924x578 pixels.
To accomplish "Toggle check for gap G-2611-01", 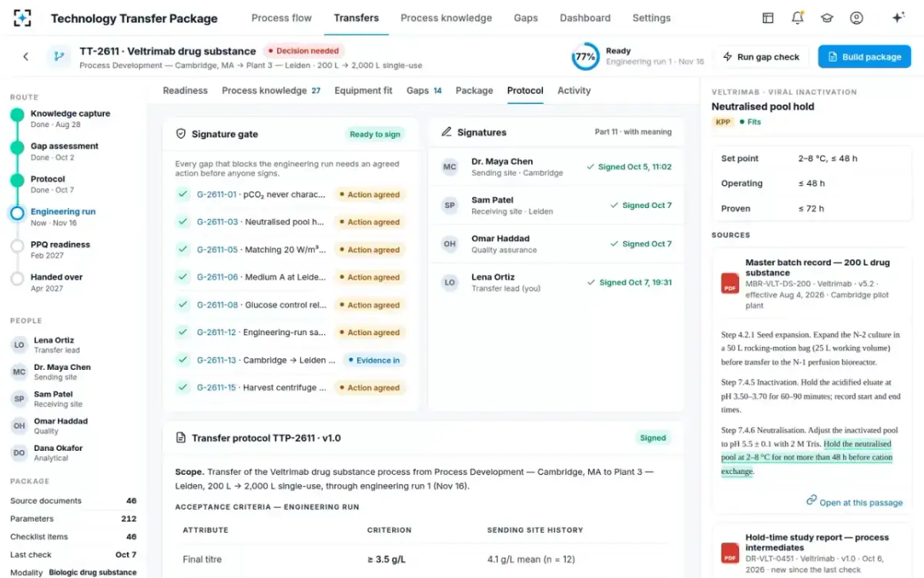I will (182, 194).
